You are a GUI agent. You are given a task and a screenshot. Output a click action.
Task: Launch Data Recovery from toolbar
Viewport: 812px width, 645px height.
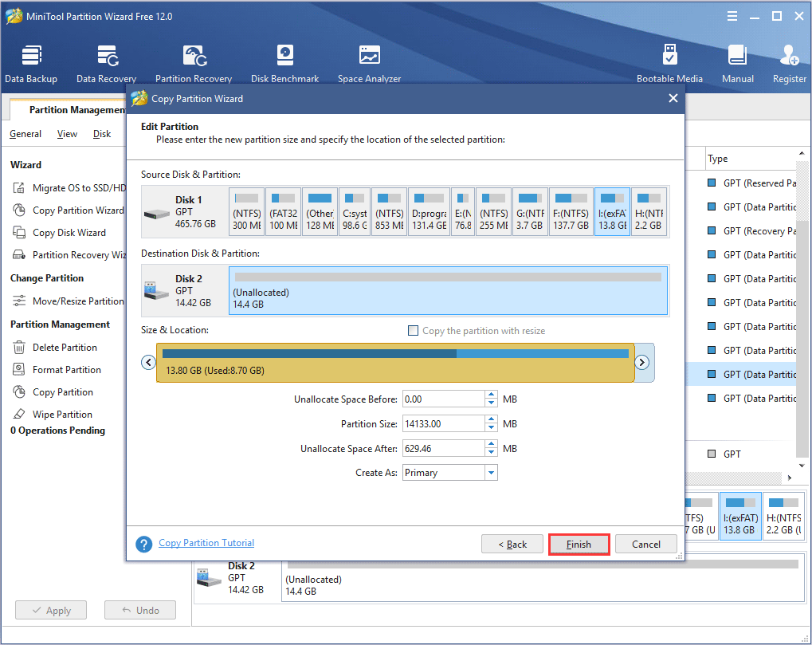coord(106,64)
